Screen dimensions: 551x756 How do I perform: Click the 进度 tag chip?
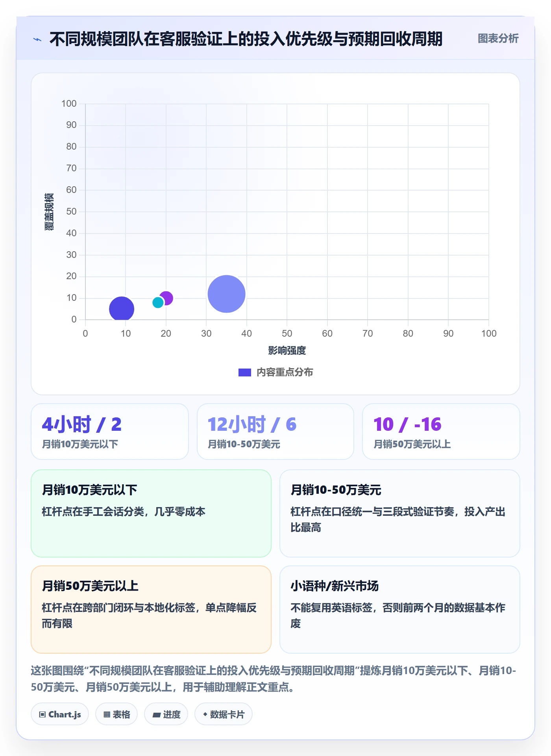tap(166, 714)
